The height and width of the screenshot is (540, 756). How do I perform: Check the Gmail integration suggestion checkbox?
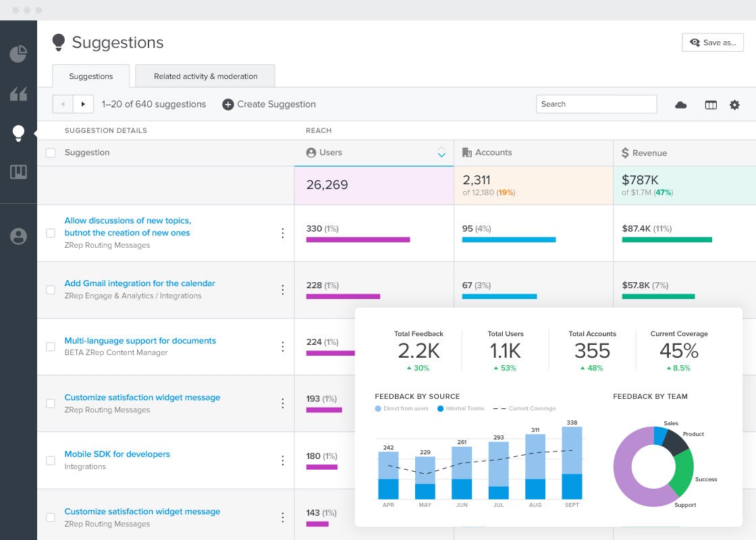(51, 289)
